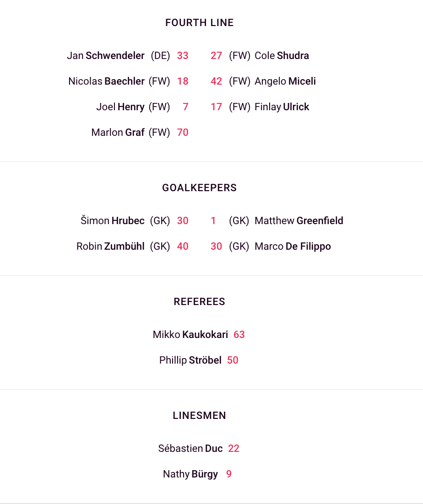This screenshot has width=423, height=504.
Task: Click on Cole Shudra's name
Action: (282, 56)
